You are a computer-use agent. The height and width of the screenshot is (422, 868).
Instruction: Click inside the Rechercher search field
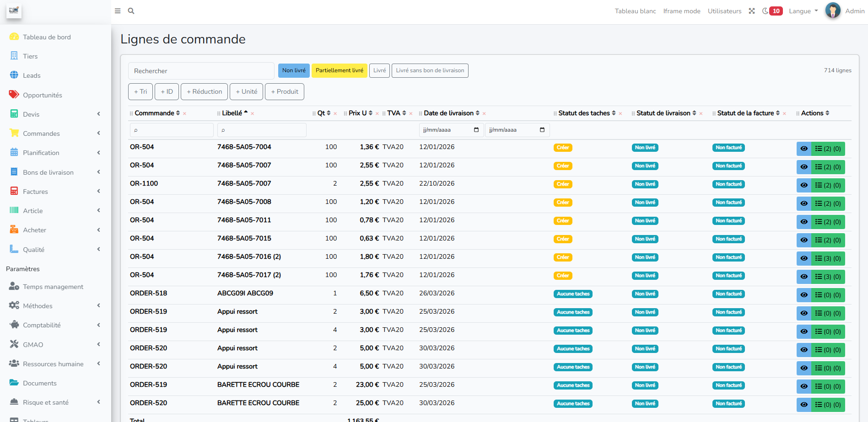(200, 70)
